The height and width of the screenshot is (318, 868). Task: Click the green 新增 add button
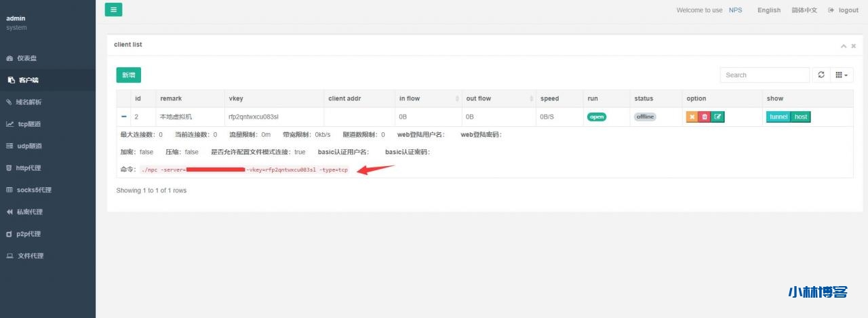(x=128, y=75)
